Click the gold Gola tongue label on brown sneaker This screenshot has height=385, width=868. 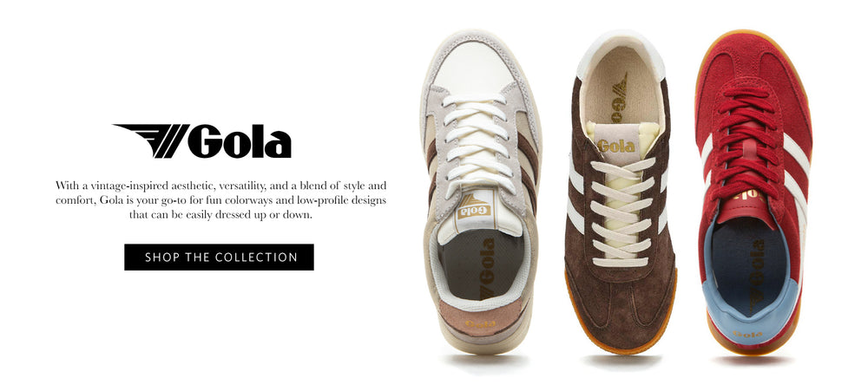point(616,147)
